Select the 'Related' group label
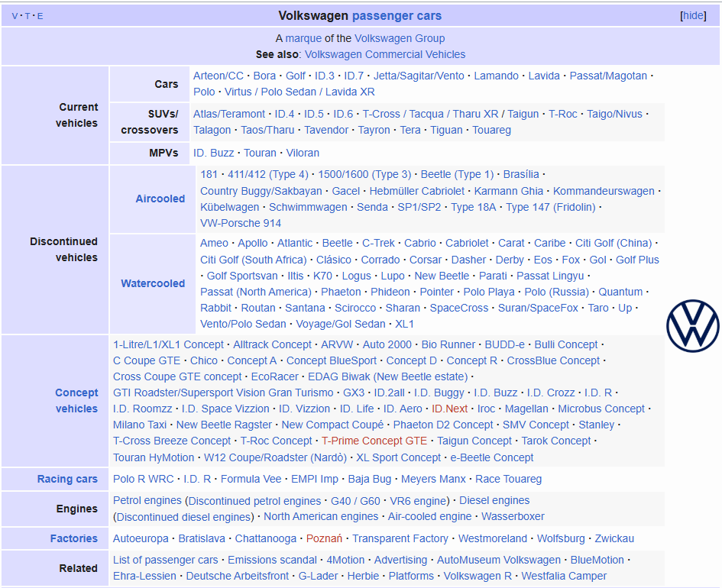The height and width of the screenshot is (588, 722). [x=78, y=568]
